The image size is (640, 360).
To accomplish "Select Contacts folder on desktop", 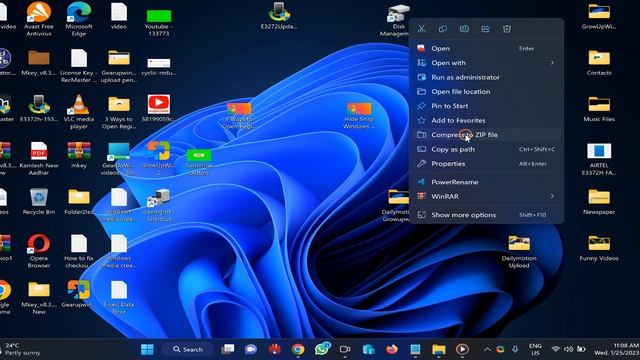I will tap(599, 62).
